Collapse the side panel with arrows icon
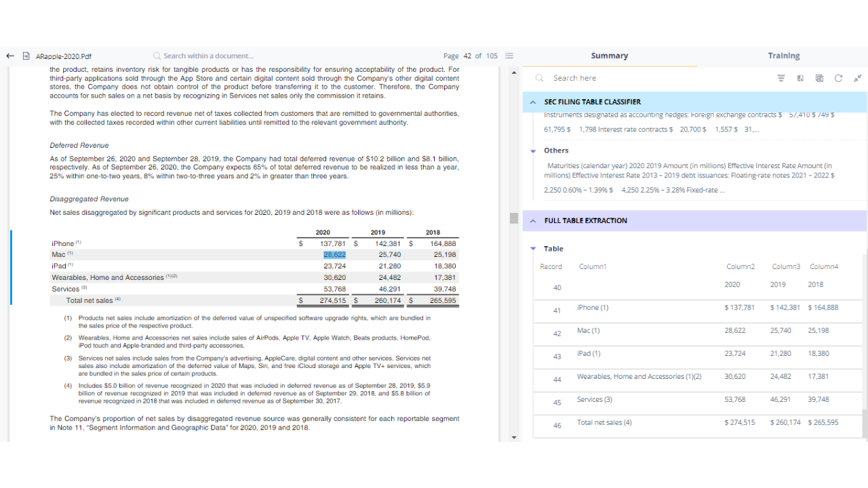Screen dimensions: 868x488 point(858,78)
